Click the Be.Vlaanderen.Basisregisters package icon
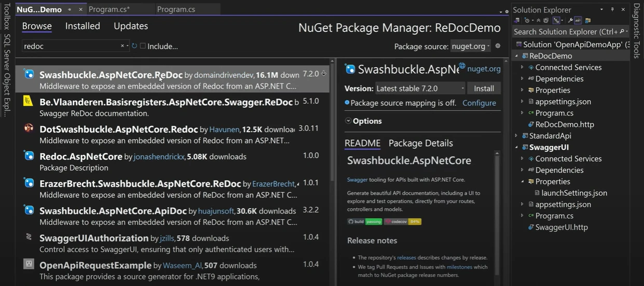The width and height of the screenshot is (644, 286). point(29,102)
